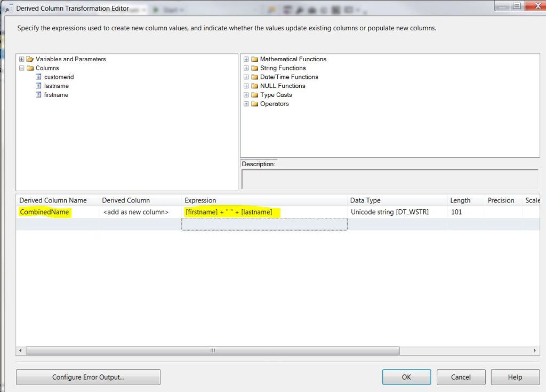
Task: Expand the Operators folder
Action: tap(246, 104)
